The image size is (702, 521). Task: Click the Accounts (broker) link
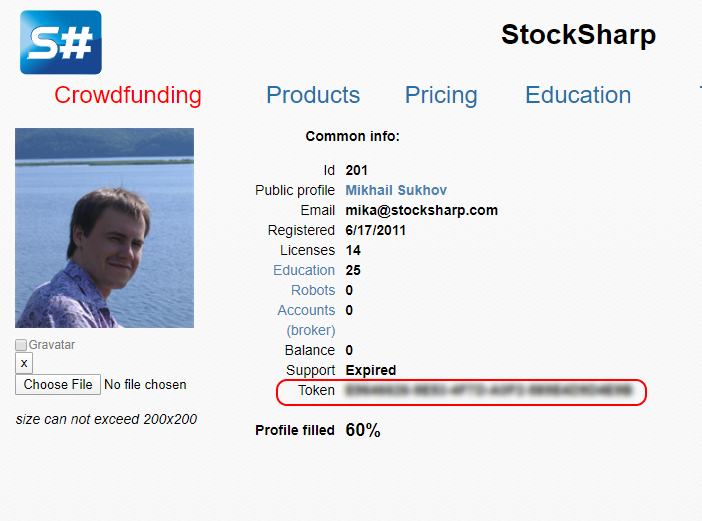pos(306,320)
